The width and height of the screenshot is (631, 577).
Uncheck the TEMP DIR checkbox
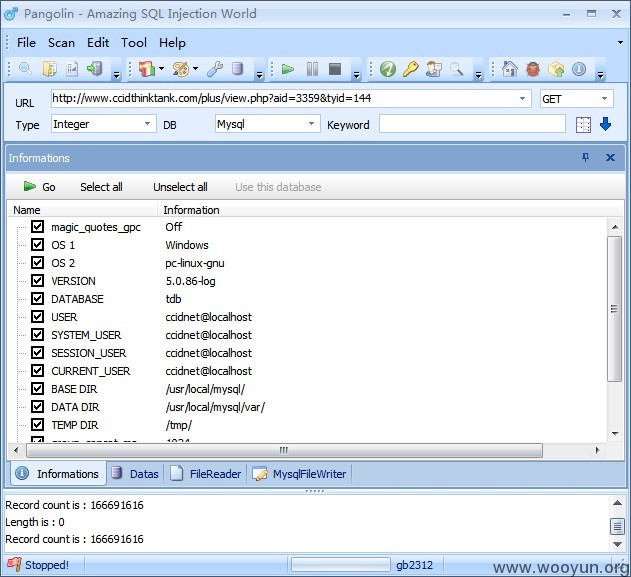pyautogui.click(x=37, y=425)
